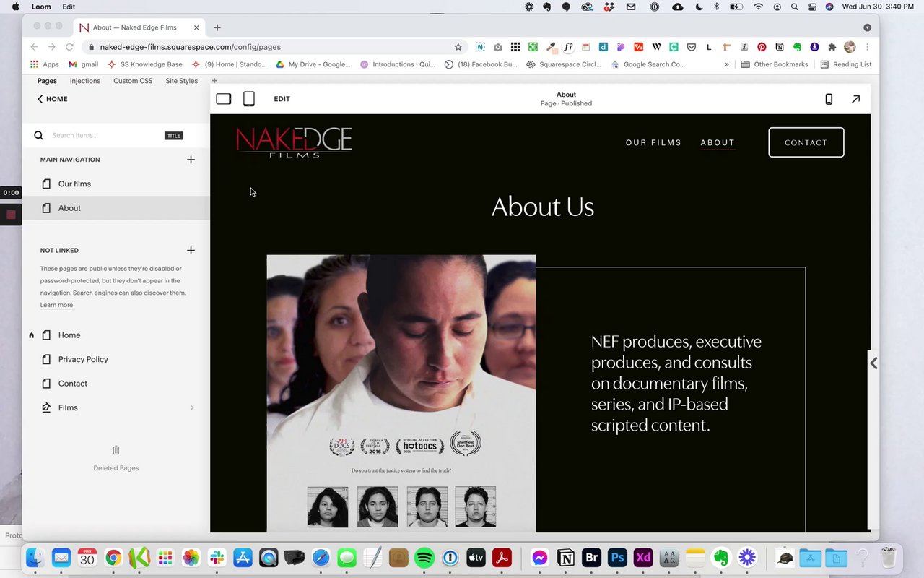
Task: Open macOS Control Center
Action: (x=812, y=7)
